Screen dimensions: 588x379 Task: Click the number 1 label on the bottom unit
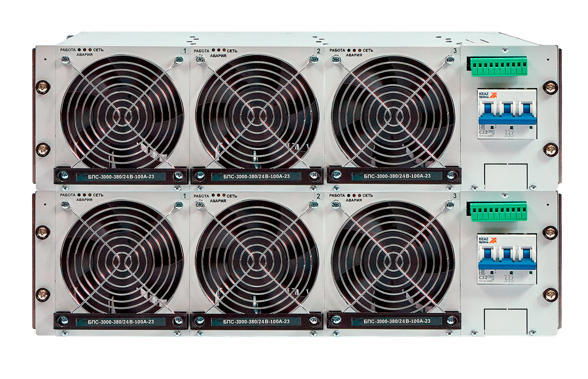tap(184, 196)
